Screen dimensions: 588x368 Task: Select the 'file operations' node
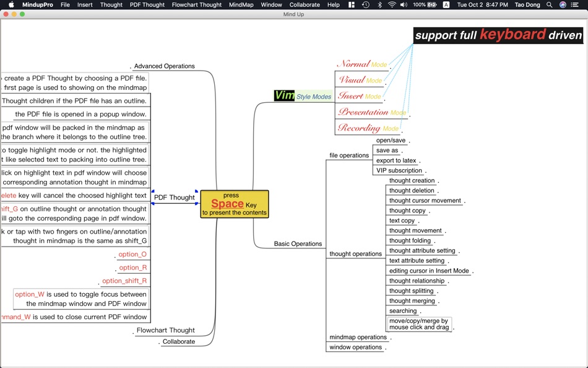(x=349, y=156)
